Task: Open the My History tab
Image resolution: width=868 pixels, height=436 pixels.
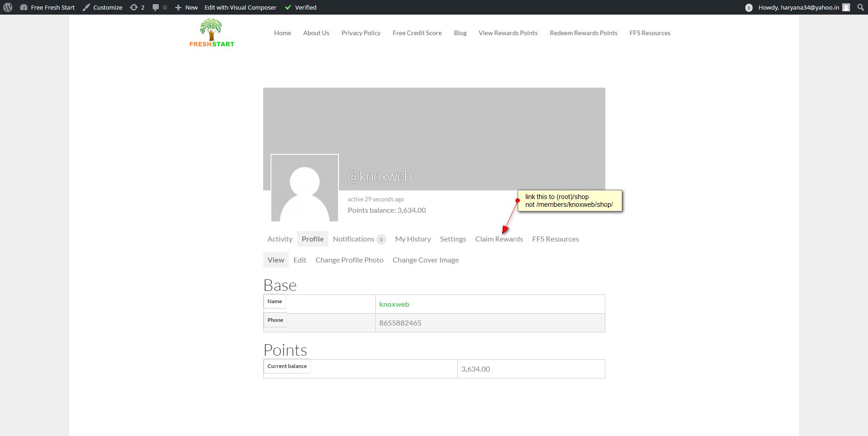Action: coord(413,239)
